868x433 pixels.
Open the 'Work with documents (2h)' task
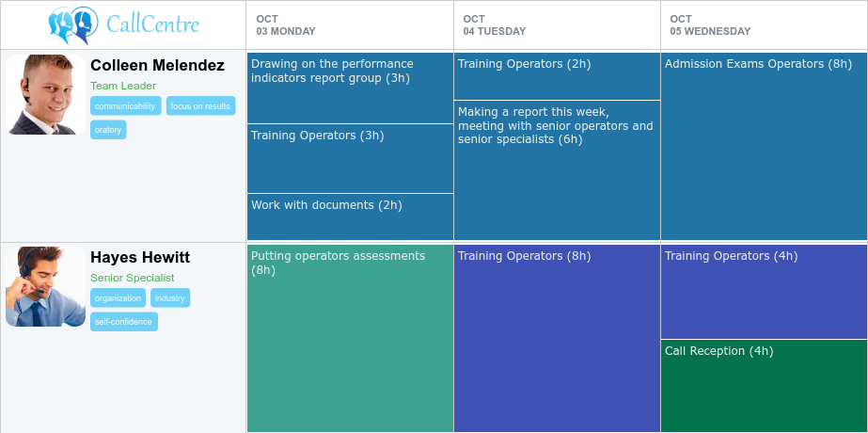click(x=350, y=216)
